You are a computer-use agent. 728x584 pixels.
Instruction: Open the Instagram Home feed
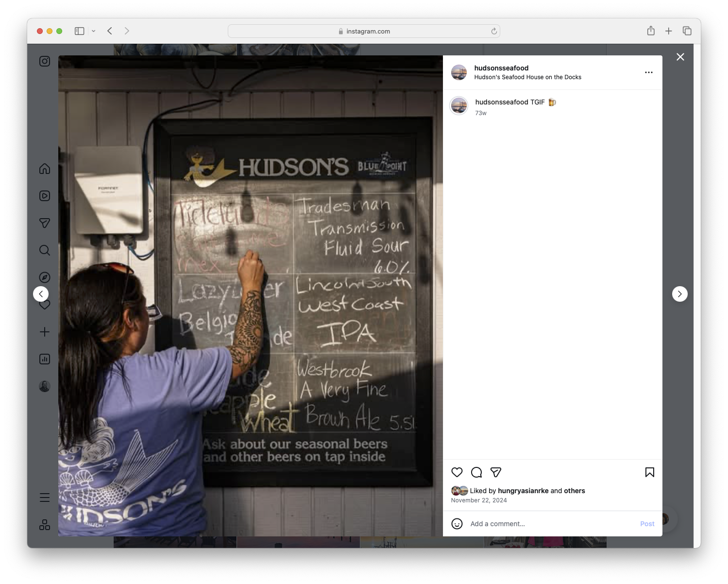point(44,169)
